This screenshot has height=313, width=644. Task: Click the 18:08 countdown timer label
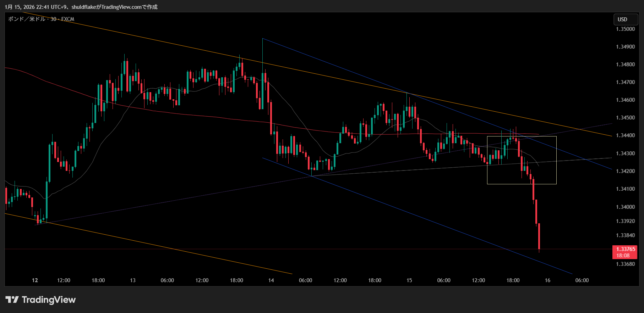click(x=623, y=256)
